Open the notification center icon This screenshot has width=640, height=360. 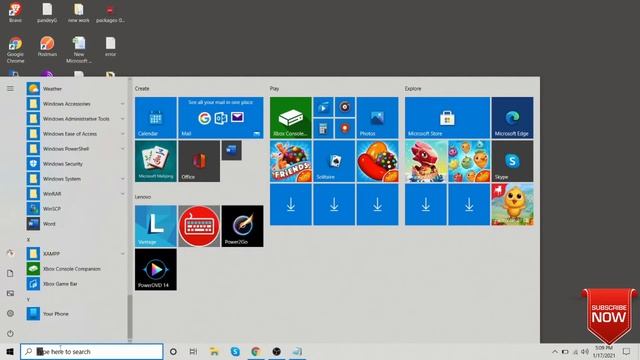click(x=627, y=351)
